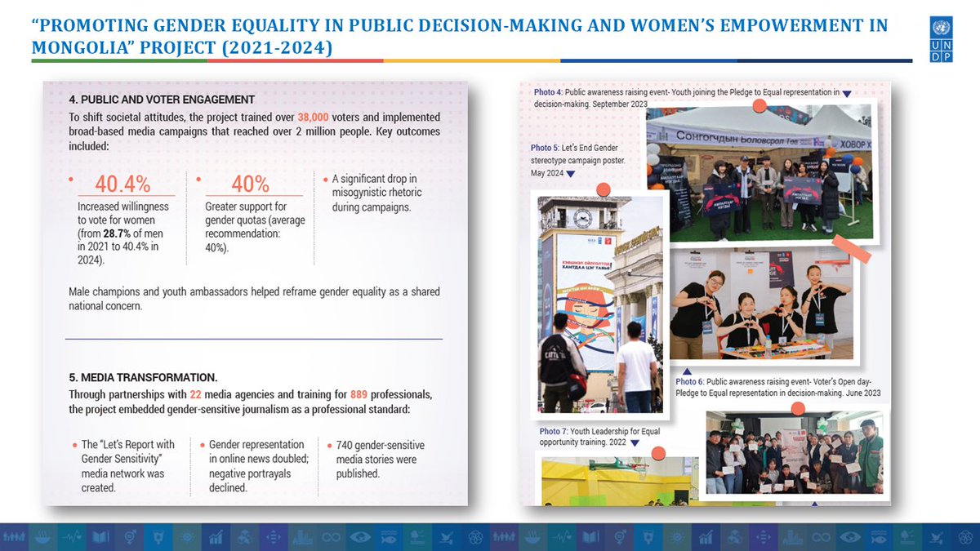Select the open book Education icon, right footer strip
This screenshot has width=980, height=551.
[590, 536]
